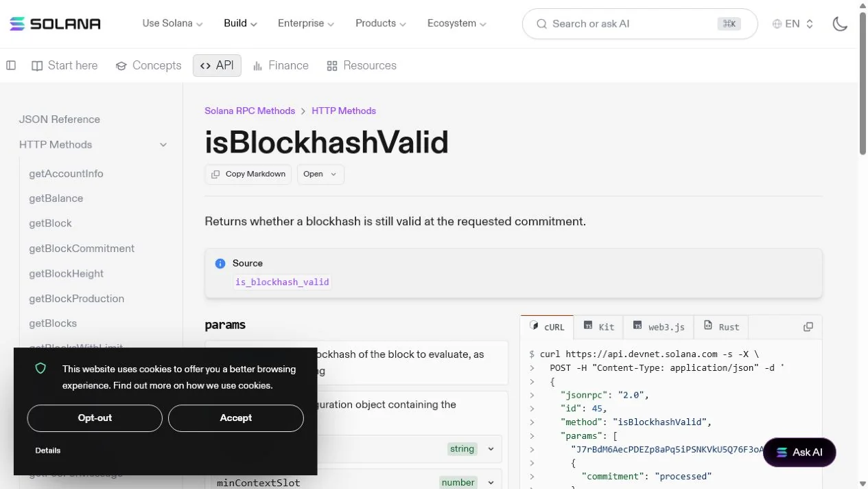Accept cookies
The width and height of the screenshot is (868, 489).
pyautogui.click(x=236, y=418)
